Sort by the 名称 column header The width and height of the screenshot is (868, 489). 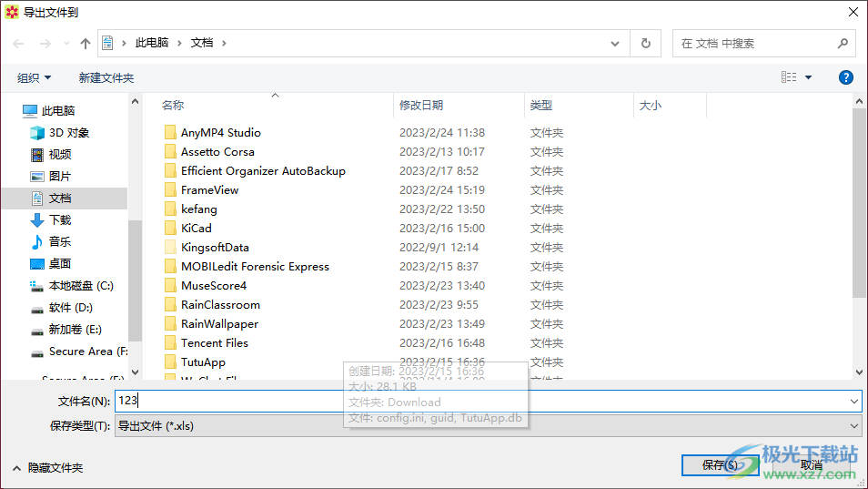[173, 106]
